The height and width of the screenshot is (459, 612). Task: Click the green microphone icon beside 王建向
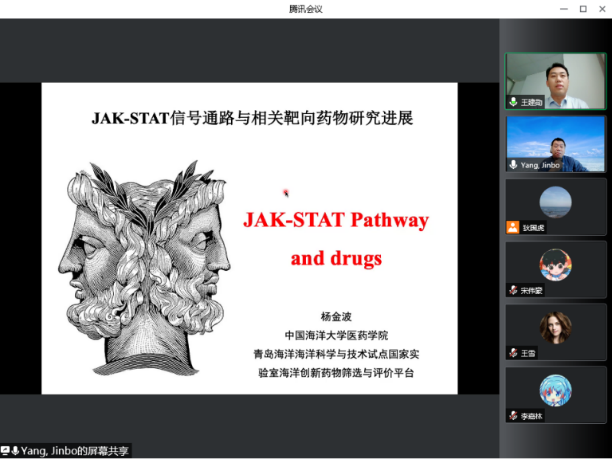[513, 101]
